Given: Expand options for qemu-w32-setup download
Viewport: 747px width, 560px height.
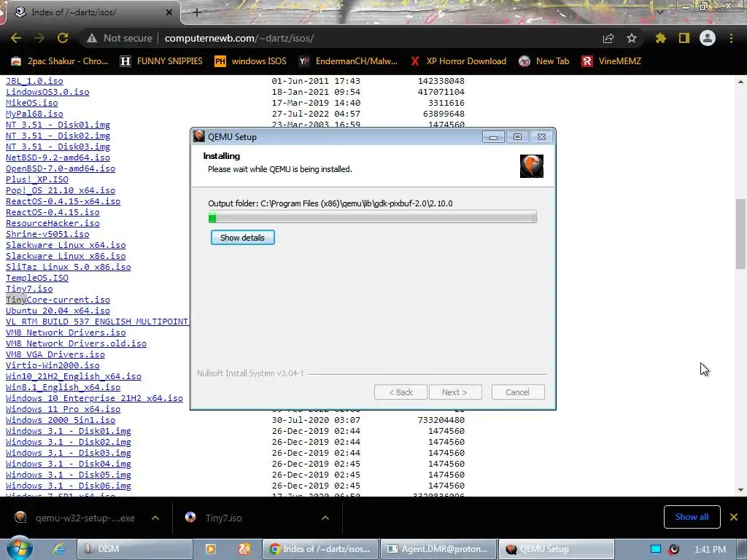Looking at the screenshot, I should click(155, 518).
